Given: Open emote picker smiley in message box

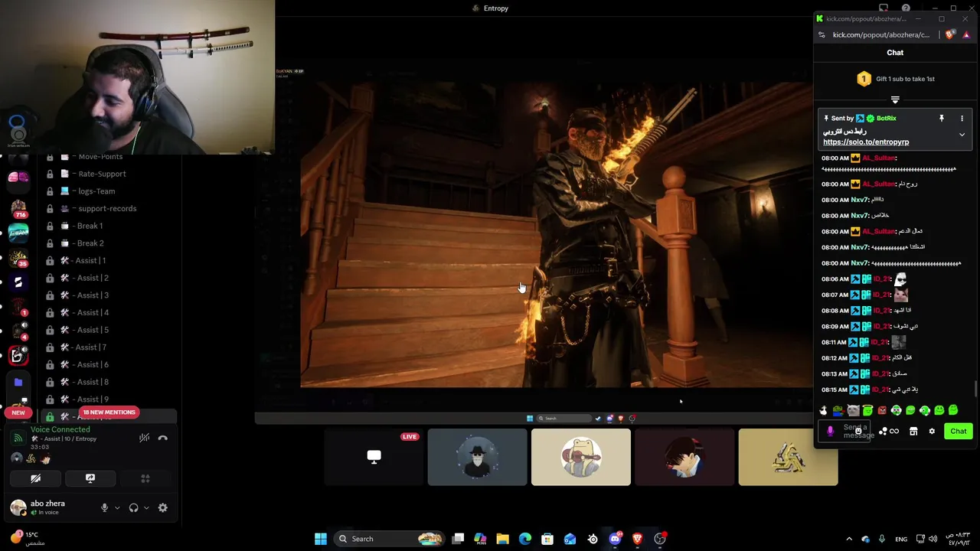Looking at the screenshot, I should pyautogui.click(x=858, y=431).
